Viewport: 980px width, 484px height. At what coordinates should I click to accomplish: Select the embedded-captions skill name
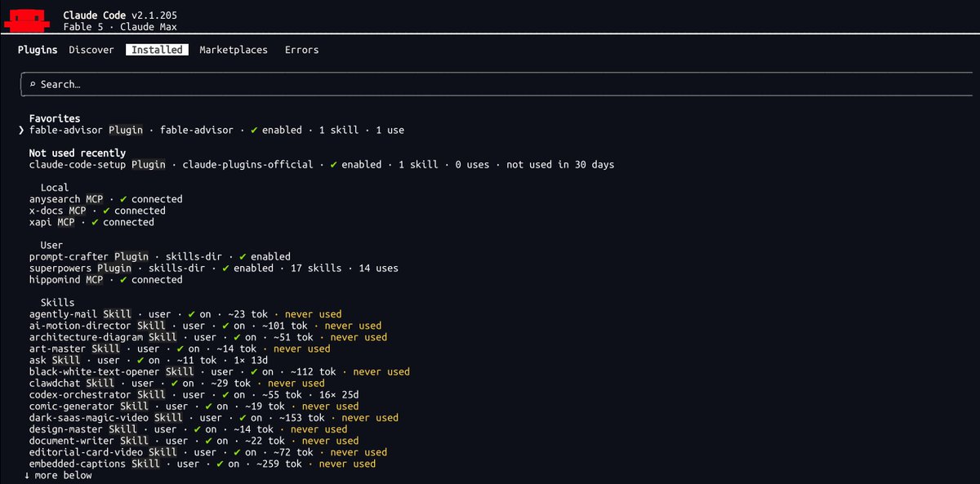tap(77, 464)
